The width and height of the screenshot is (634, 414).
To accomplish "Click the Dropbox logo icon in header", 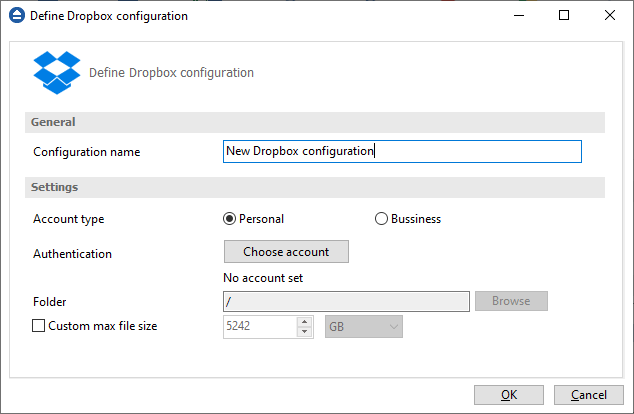I will point(57,73).
